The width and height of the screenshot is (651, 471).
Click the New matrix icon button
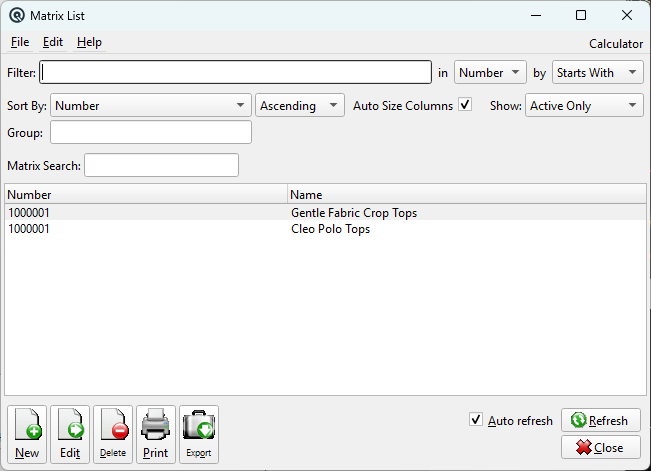click(27, 434)
